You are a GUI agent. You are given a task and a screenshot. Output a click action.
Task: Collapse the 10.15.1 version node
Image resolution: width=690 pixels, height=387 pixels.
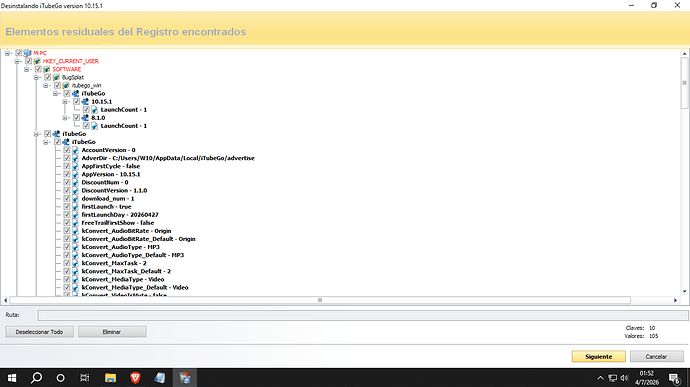click(65, 101)
